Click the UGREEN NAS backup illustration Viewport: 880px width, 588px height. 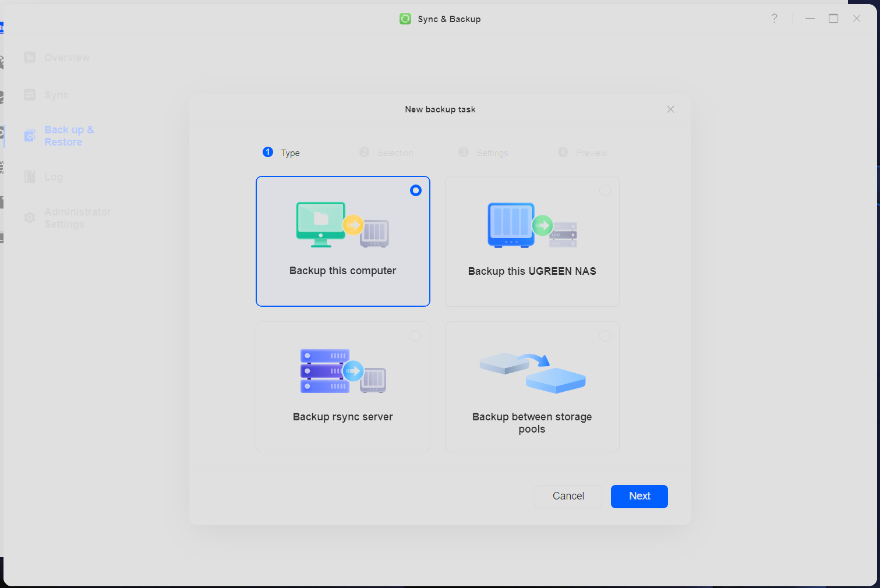pos(532,225)
